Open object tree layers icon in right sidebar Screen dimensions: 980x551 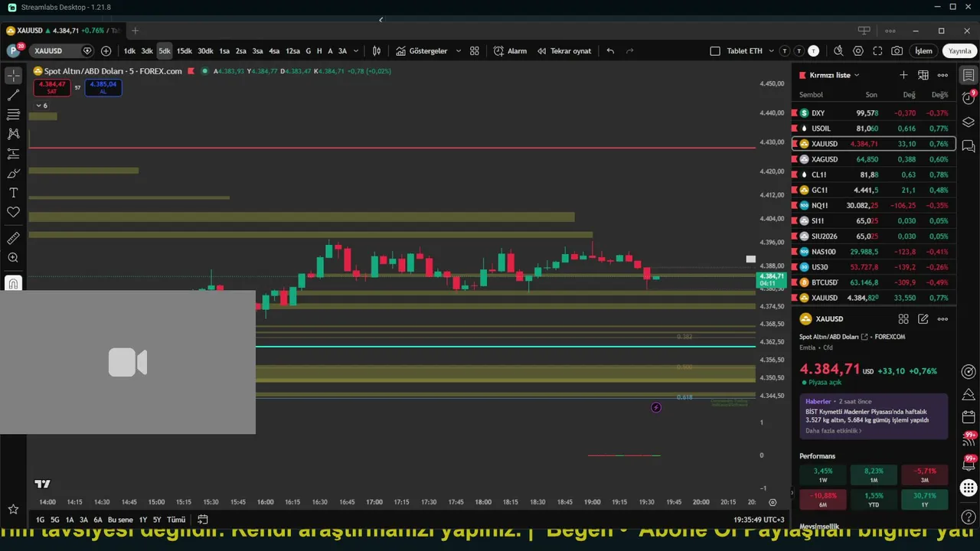coord(969,122)
